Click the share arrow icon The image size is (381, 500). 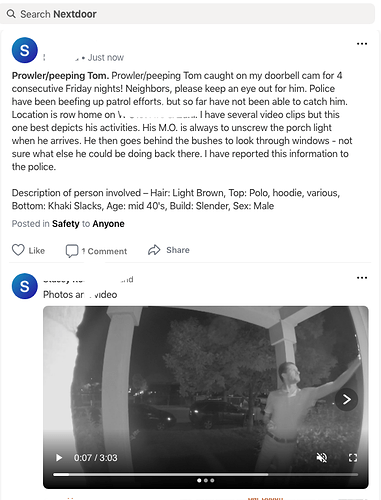(154, 250)
